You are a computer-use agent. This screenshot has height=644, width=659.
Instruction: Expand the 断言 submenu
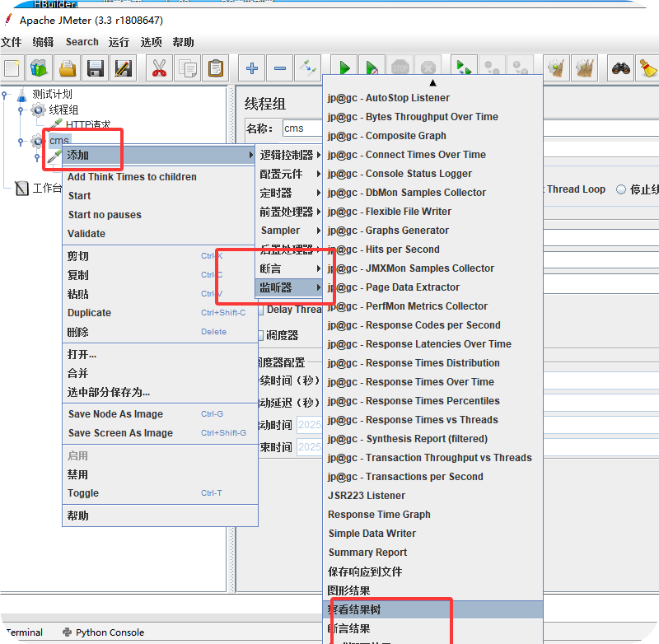(x=289, y=268)
